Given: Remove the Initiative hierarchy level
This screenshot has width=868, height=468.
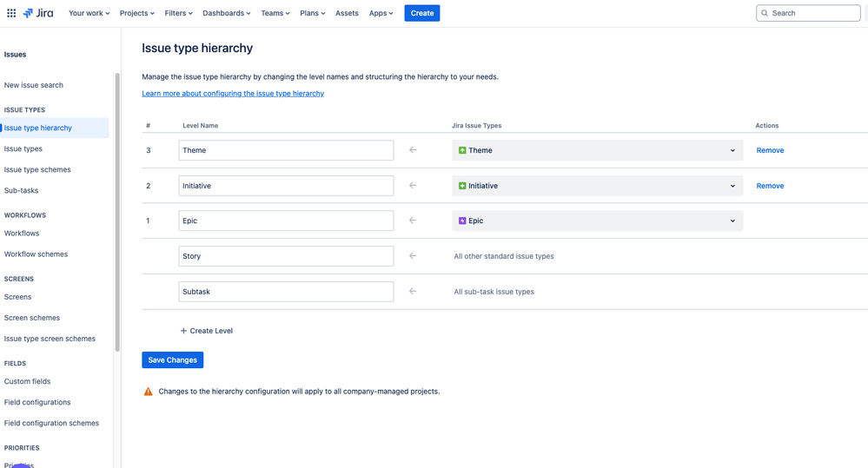Looking at the screenshot, I should [x=770, y=186].
